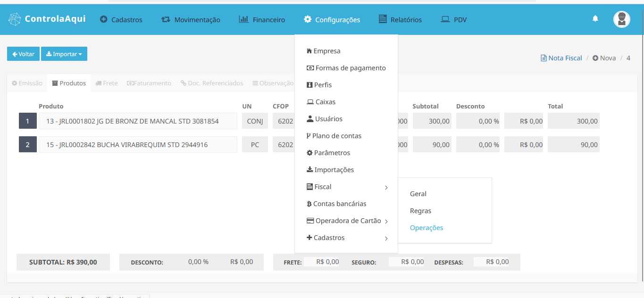Choose Formas de pagamento menu item
Screen dimensions: 644x298
[x=346, y=68]
